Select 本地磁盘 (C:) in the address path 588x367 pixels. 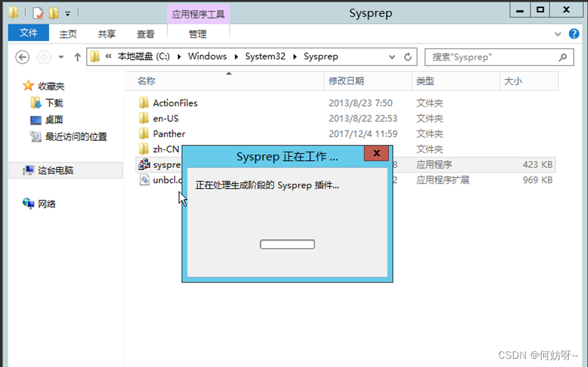[143, 56]
